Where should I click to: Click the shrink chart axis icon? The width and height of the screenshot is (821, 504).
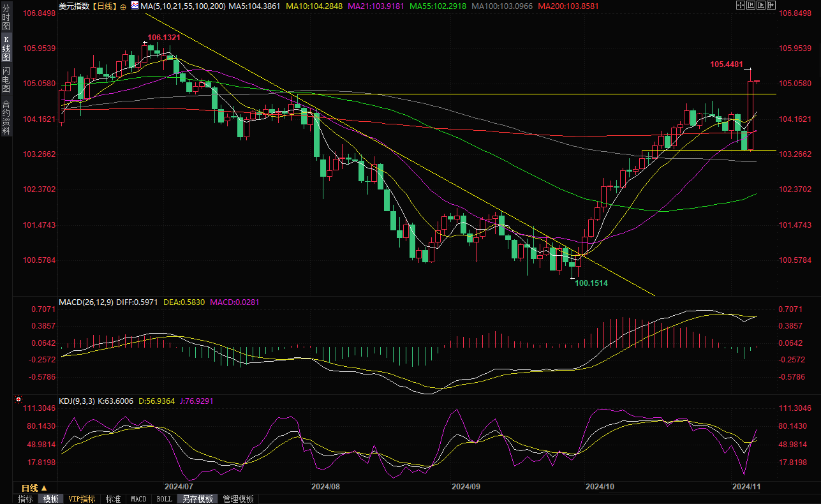(751, 5)
